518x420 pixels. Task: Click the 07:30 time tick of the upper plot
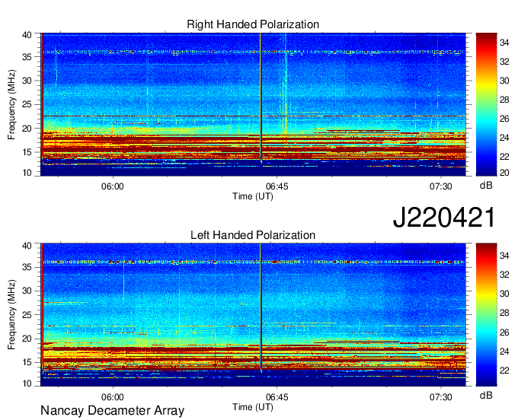441,186
